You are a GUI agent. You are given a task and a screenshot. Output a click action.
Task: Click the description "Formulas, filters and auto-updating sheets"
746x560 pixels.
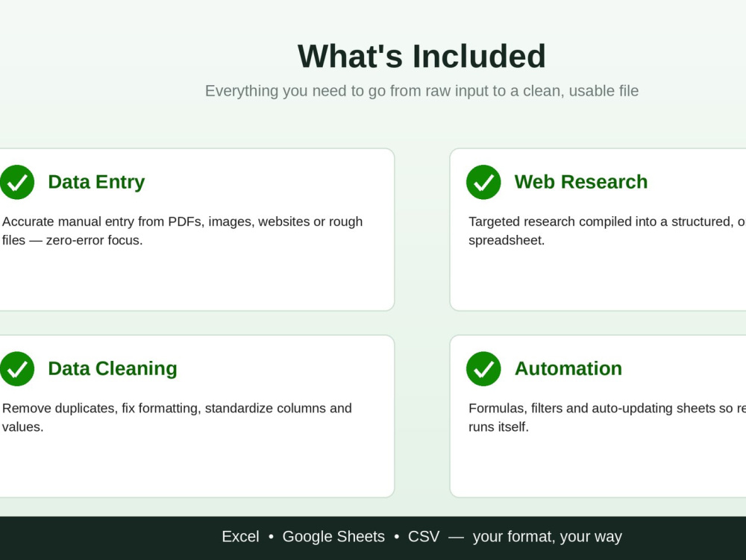(x=607, y=418)
